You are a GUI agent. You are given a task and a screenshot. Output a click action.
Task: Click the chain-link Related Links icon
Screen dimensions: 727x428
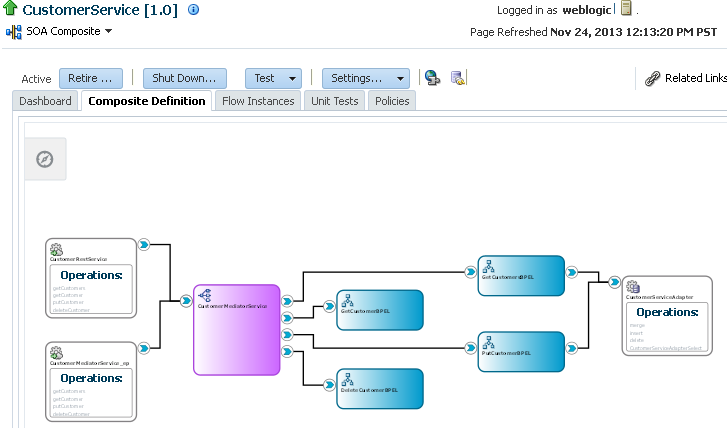tap(652, 78)
